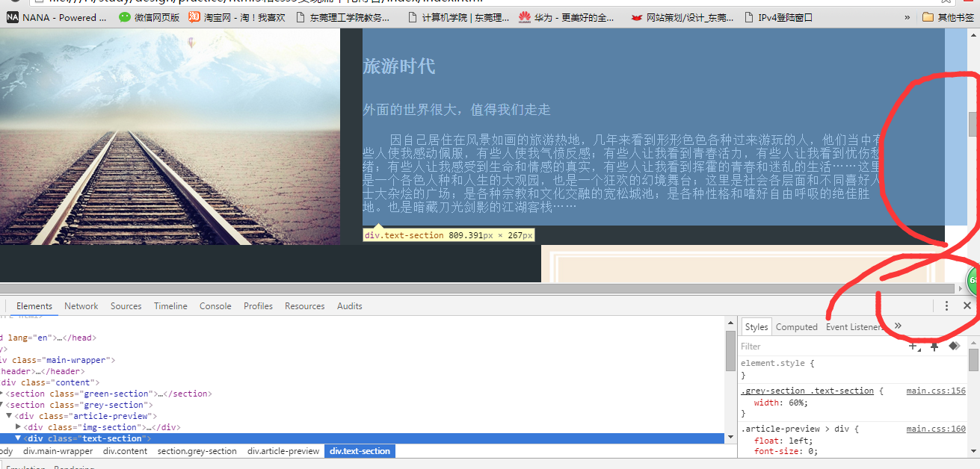Open the 华为 bookmark
This screenshot has height=469, width=980.
click(x=567, y=17)
